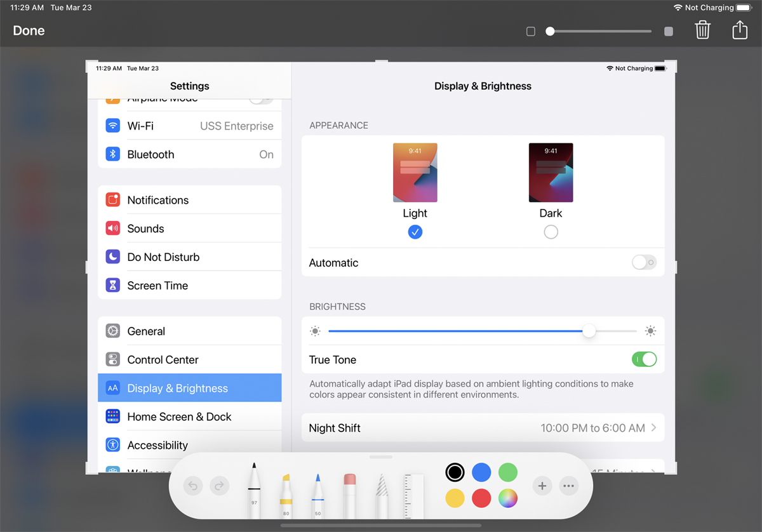Viewport: 762px width, 532px height.
Task: Toggle the Airplane Mode switch
Action: point(261,99)
